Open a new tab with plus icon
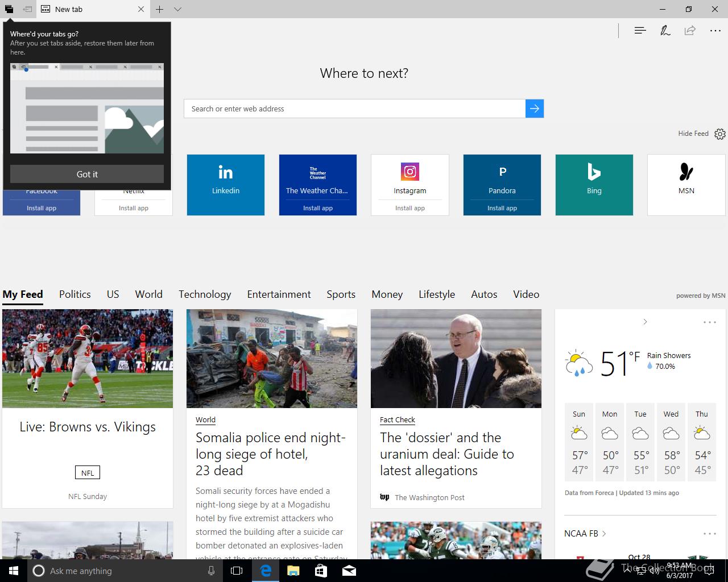 [160, 9]
